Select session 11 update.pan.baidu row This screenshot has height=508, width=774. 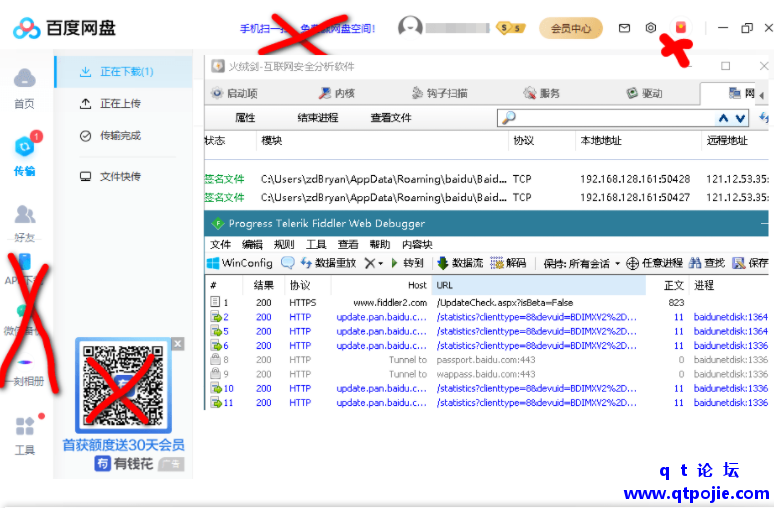click(x=486, y=403)
